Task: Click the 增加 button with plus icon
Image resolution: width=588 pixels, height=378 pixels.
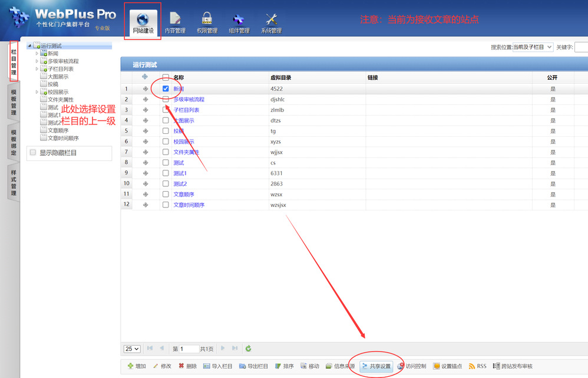Action: point(137,366)
